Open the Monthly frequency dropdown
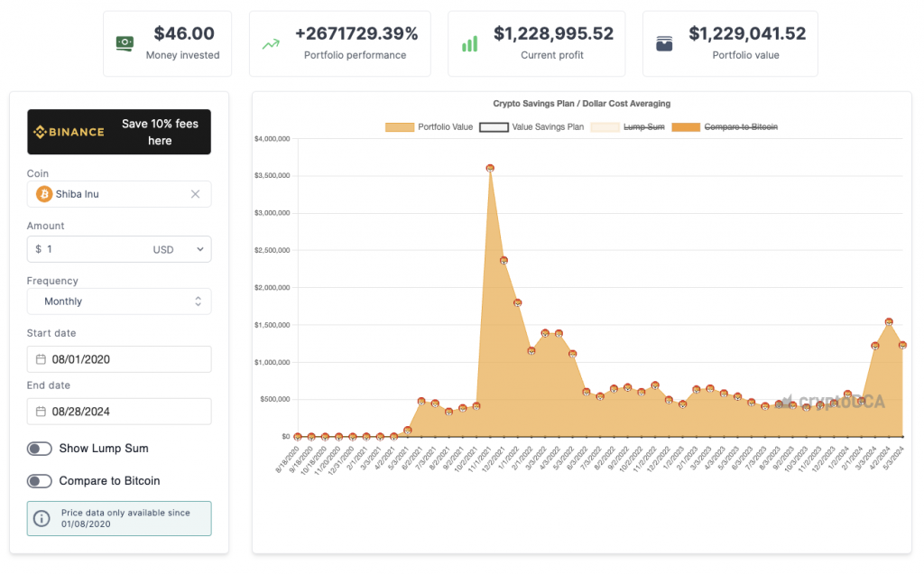The height and width of the screenshot is (575, 924). click(119, 301)
